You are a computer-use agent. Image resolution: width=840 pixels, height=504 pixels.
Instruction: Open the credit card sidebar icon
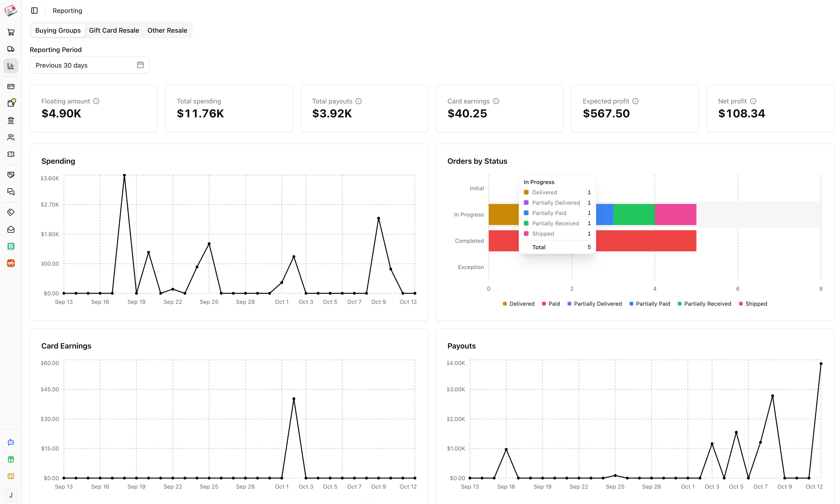click(11, 87)
